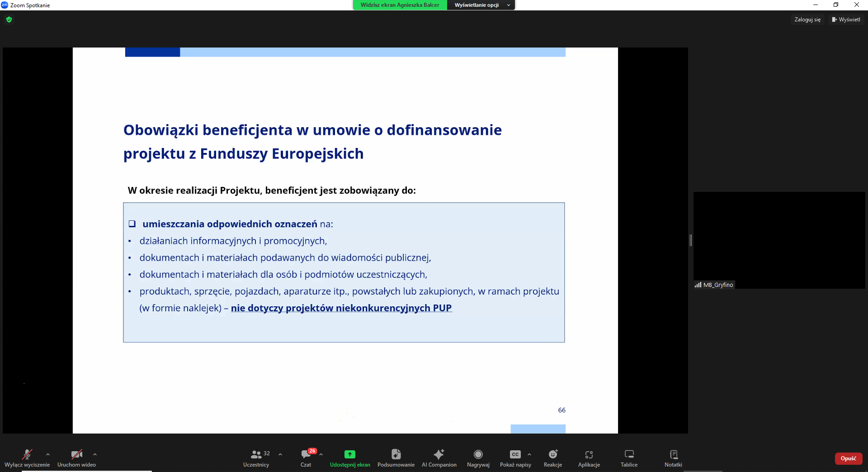Screen dimensions: 868x472
Task: Expand caption options arrow next to Pokaż napisy
Action: (x=529, y=454)
